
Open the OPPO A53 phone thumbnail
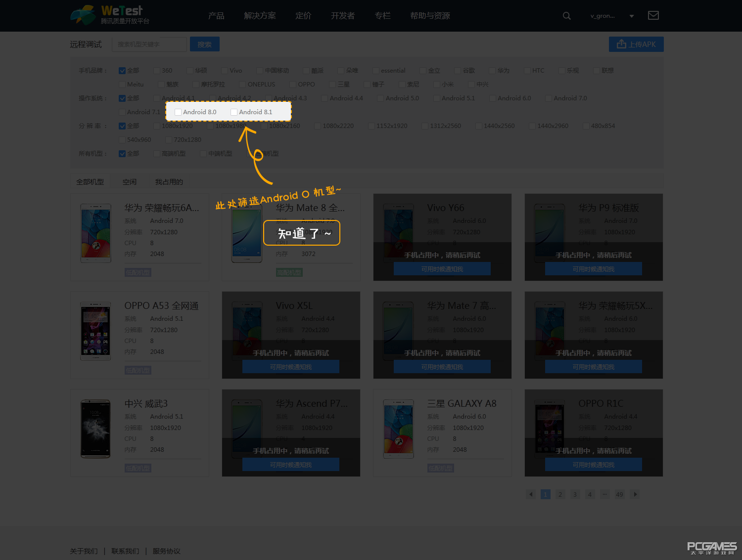96,331
